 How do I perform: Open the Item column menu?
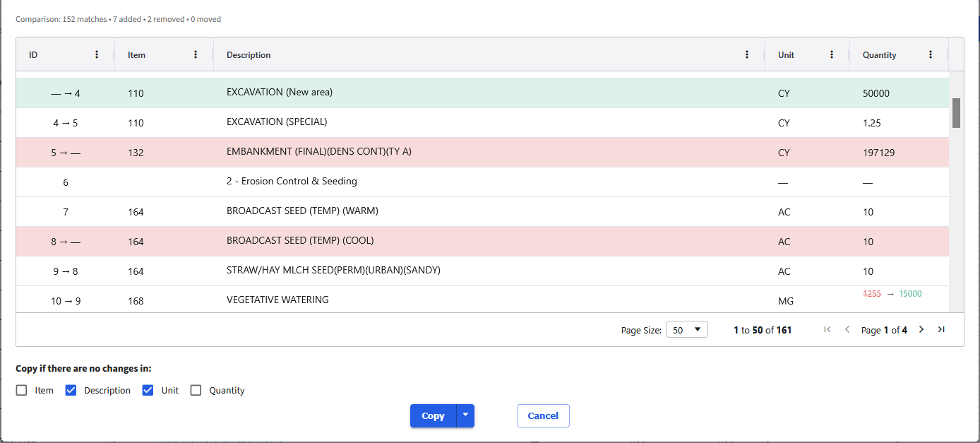(196, 54)
